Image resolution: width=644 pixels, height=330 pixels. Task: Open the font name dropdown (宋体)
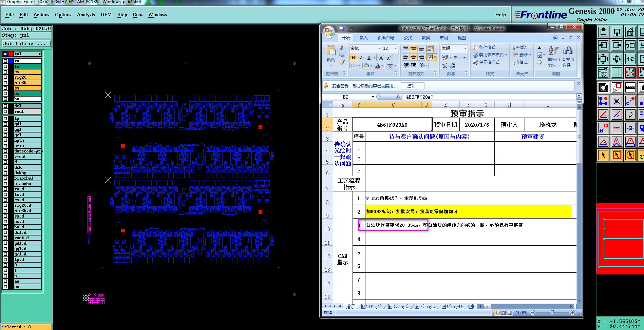tap(379, 48)
